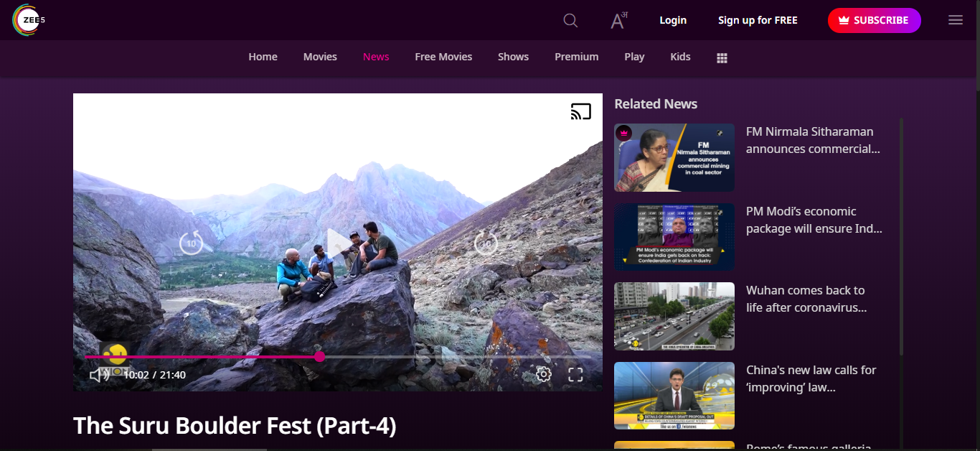The width and height of the screenshot is (980, 451).
Task: Click 'PM Modi's economic package' headline
Action: 814,220
